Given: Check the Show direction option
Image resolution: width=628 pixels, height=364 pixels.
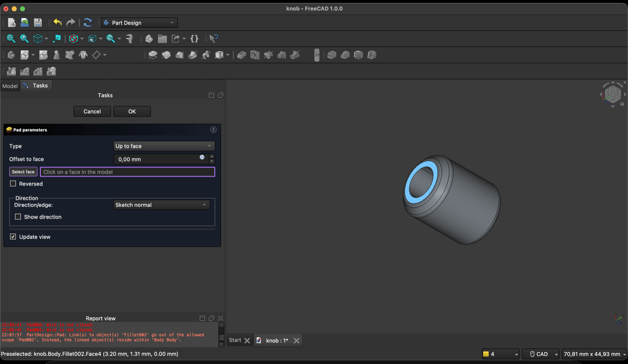Looking at the screenshot, I should point(18,217).
